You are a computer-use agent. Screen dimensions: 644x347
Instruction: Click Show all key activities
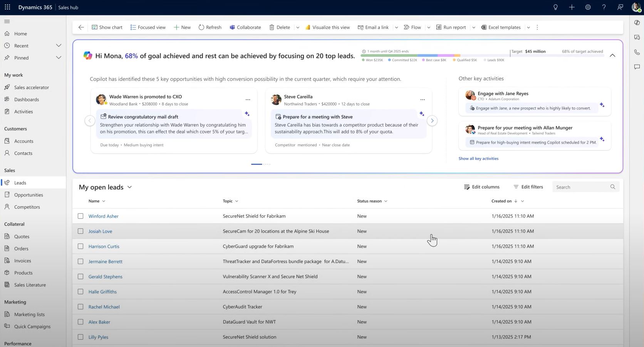pos(478,158)
